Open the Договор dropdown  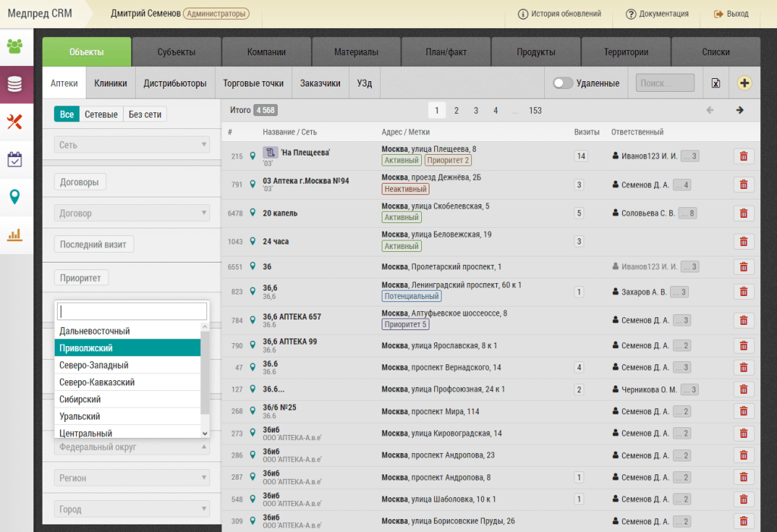tap(132, 213)
